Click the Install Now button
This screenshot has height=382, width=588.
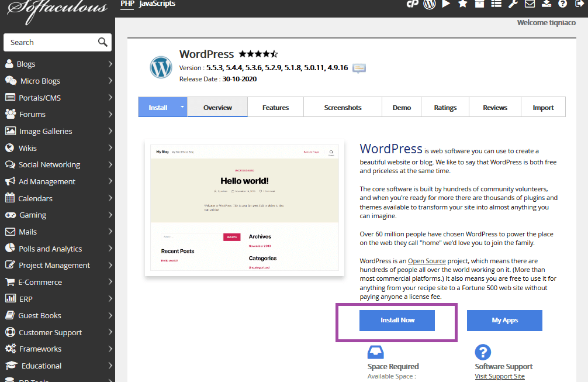[x=397, y=320]
